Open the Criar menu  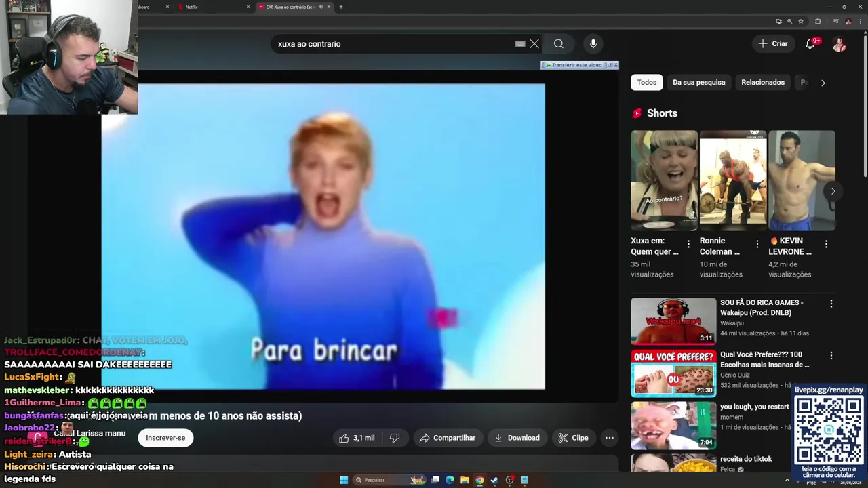tap(773, 43)
